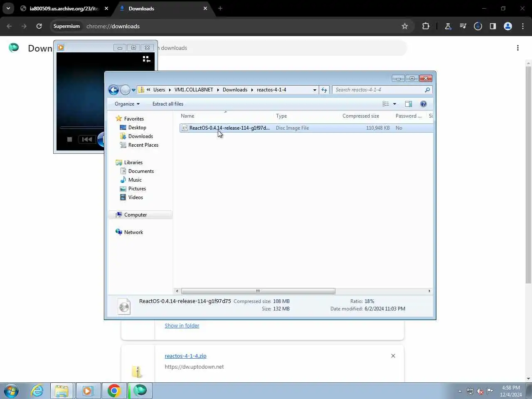Click the Previous track button in the media player

tap(87, 139)
